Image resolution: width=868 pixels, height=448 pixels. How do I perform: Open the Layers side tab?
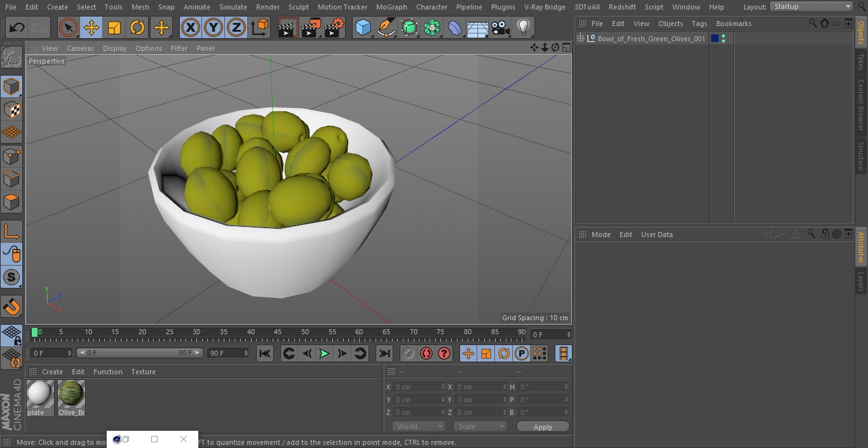[x=861, y=281]
